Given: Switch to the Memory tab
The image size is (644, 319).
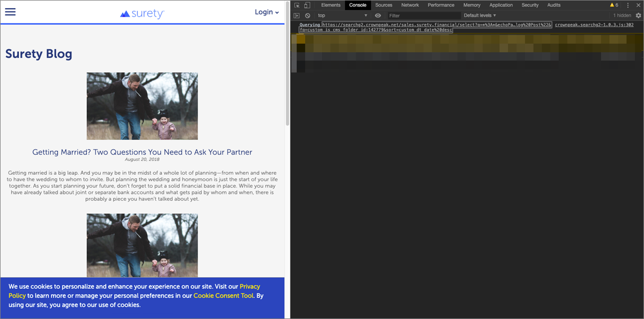Looking at the screenshot, I should [472, 5].
